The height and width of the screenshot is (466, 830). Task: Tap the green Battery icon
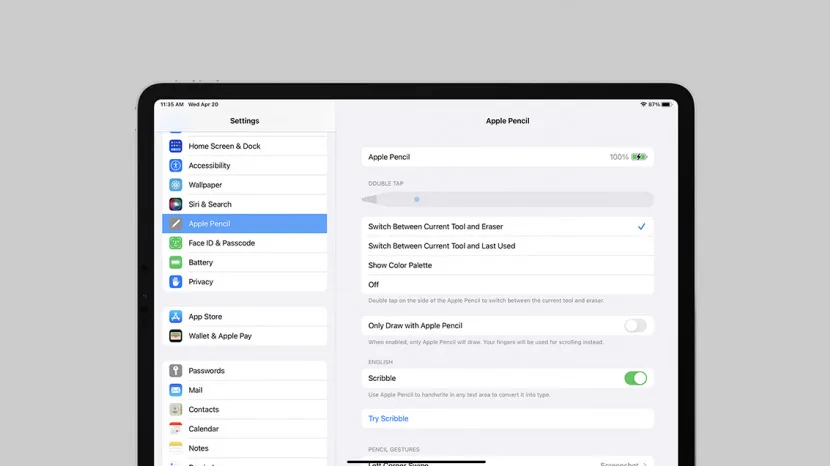[x=176, y=263]
